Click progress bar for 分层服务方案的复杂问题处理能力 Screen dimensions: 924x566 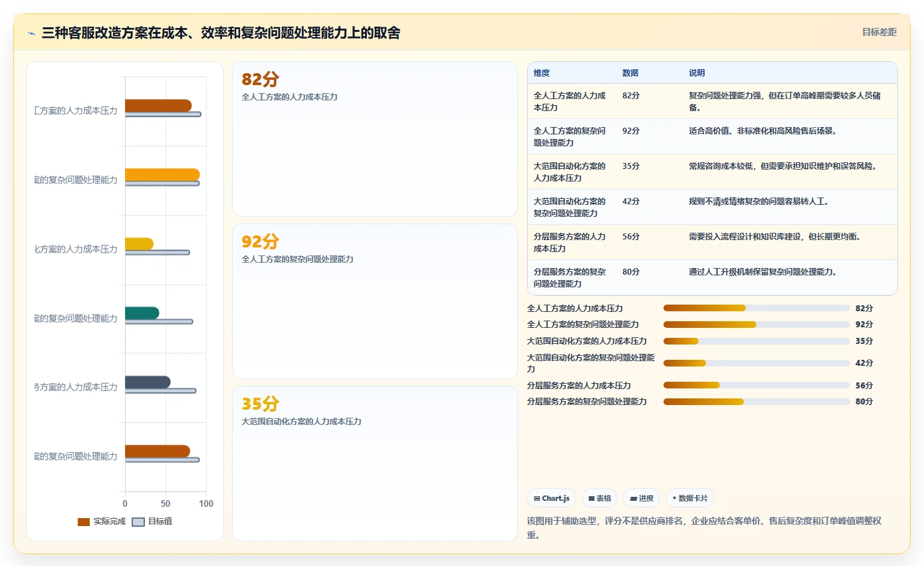click(x=756, y=402)
